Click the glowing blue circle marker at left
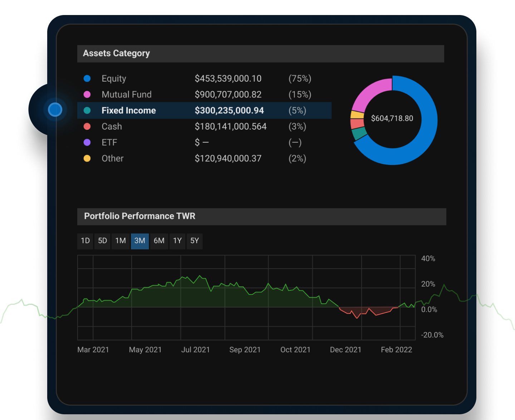Screen dimensions: 515x420 (55, 109)
